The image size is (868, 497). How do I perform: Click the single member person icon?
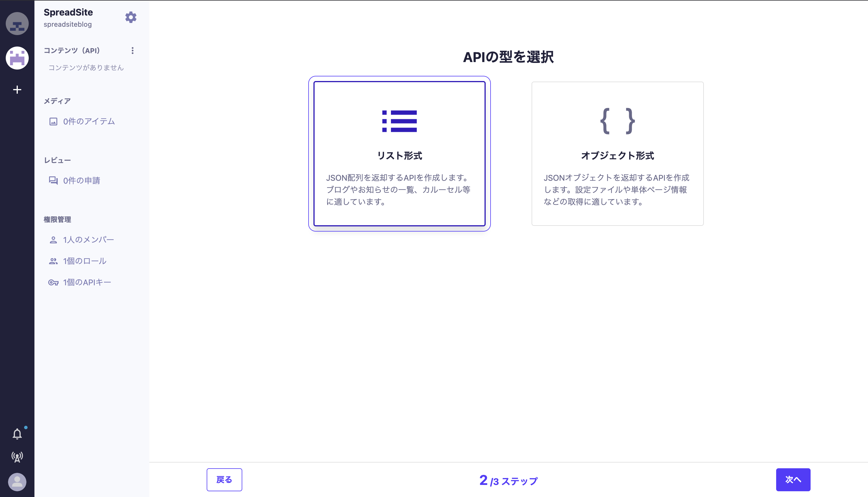(x=53, y=240)
